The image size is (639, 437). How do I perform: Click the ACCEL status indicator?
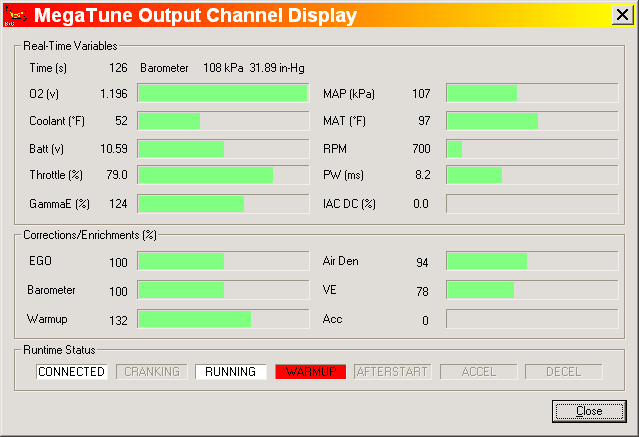click(479, 372)
